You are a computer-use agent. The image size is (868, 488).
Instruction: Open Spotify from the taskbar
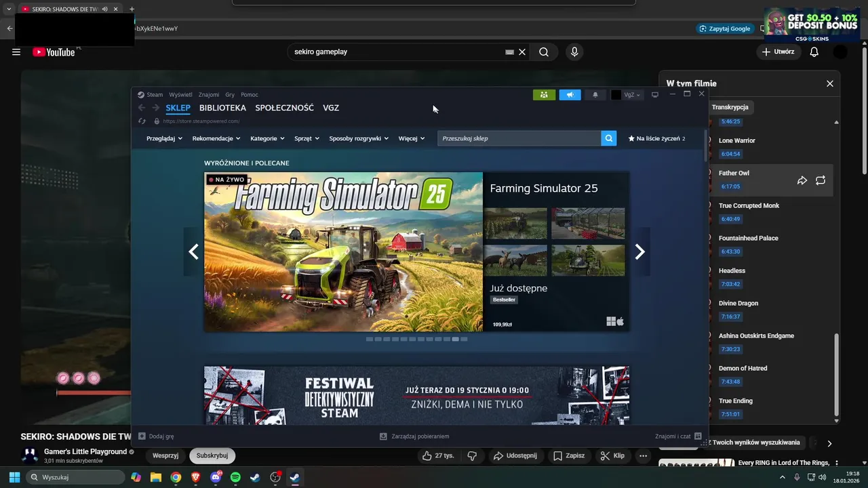pyautogui.click(x=235, y=477)
